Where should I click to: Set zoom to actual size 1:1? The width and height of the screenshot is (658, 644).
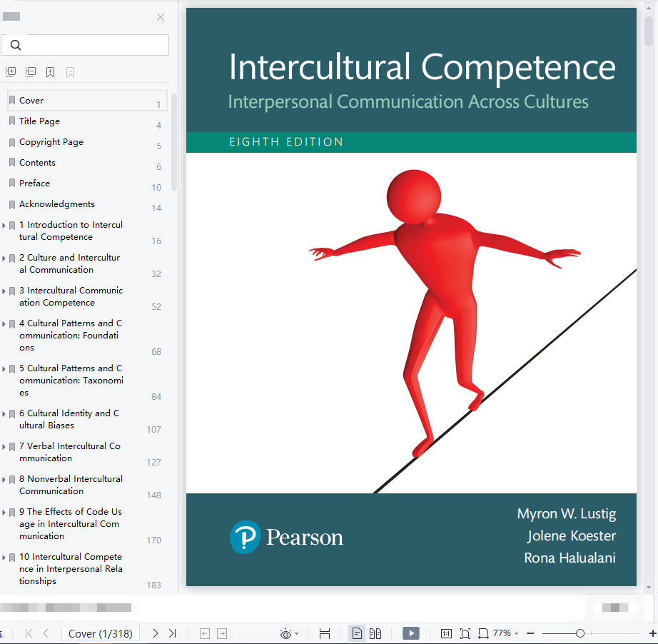[446, 633]
